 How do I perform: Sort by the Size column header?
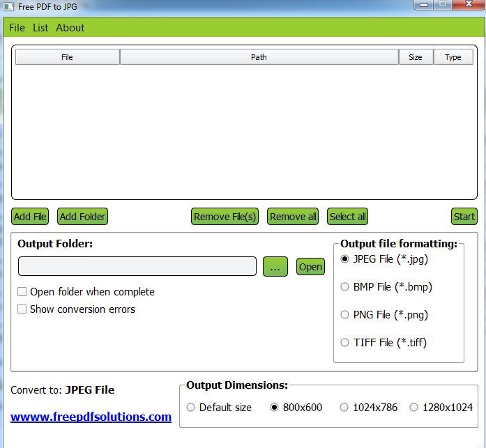[416, 57]
